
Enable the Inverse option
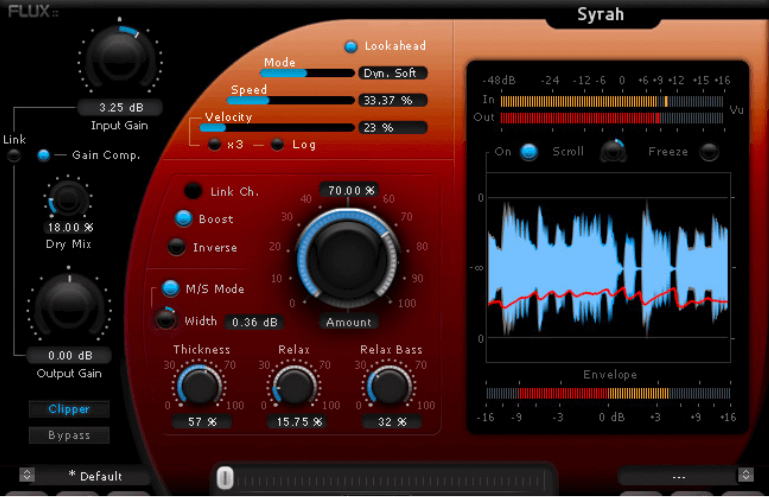click(176, 247)
